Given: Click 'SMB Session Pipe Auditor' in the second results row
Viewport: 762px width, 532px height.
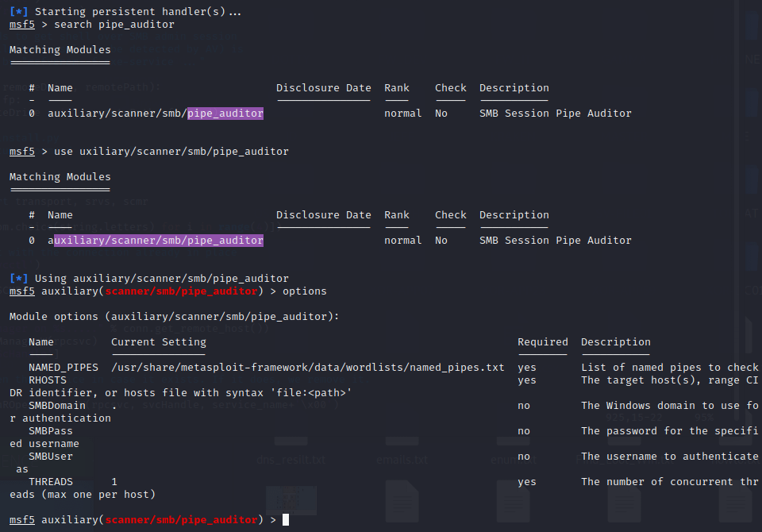Looking at the screenshot, I should click(556, 241).
